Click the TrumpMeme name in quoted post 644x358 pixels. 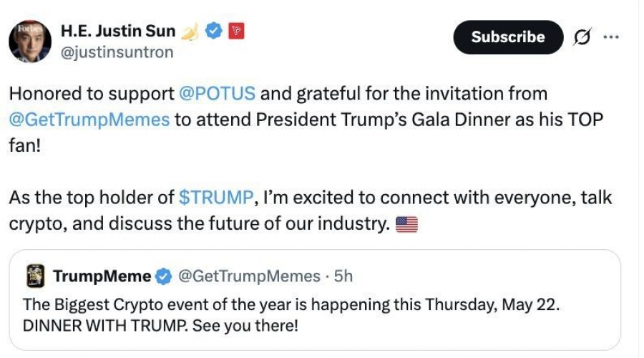coord(102,276)
